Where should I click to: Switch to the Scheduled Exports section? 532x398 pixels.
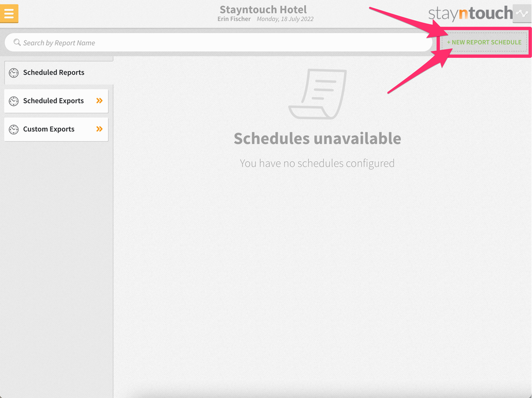[x=56, y=101]
